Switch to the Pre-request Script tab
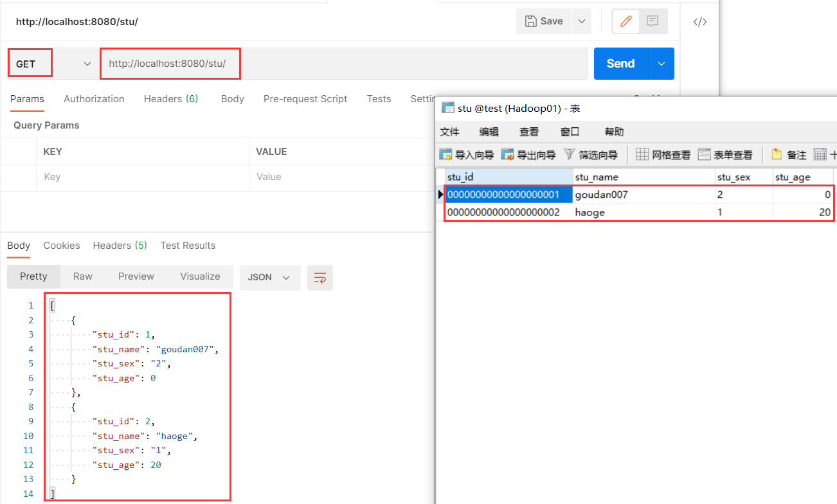This screenshot has height=504, width=837. pos(305,99)
